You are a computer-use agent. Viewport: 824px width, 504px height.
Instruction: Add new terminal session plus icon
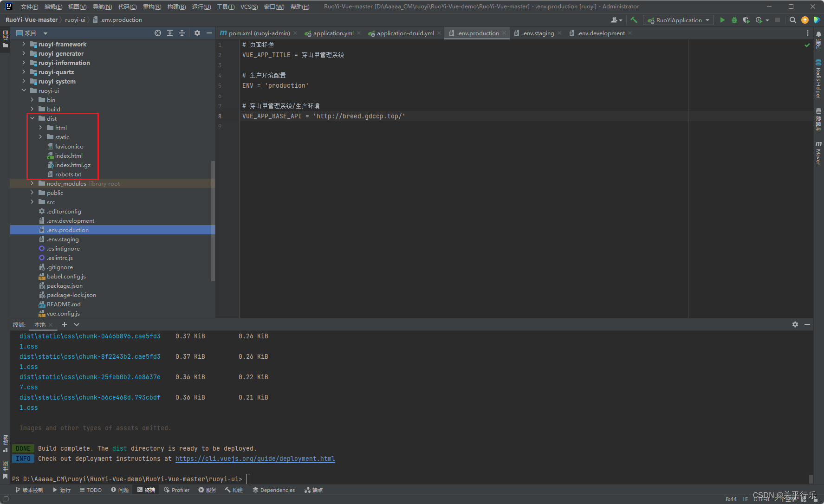(x=65, y=324)
